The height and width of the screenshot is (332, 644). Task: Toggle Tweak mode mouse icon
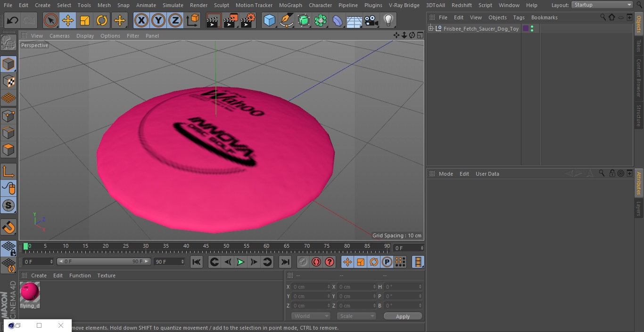click(8, 188)
